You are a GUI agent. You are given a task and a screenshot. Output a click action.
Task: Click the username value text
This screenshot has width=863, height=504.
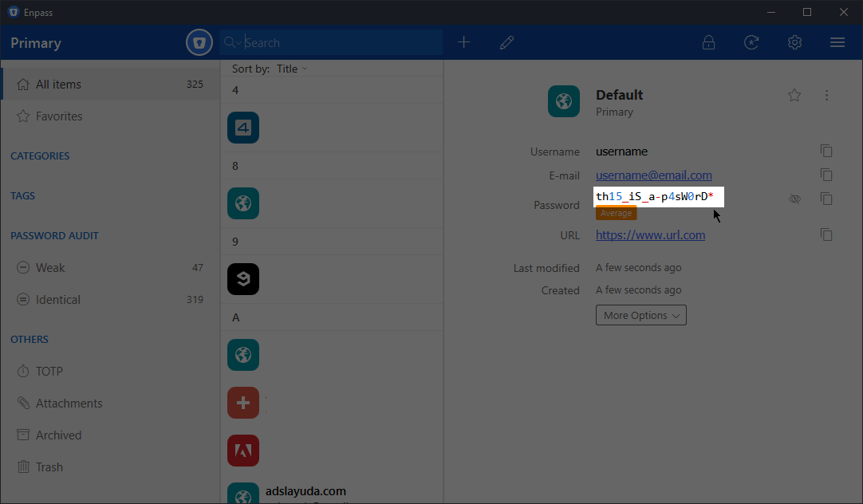pyautogui.click(x=621, y=152)
